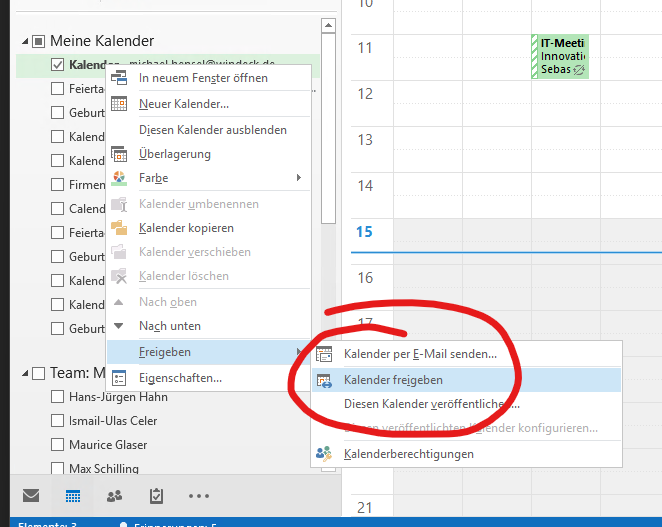This screenshot has height=527, width=662.
Task: Click the three-dot more navigation options
Action: (199, 495)
